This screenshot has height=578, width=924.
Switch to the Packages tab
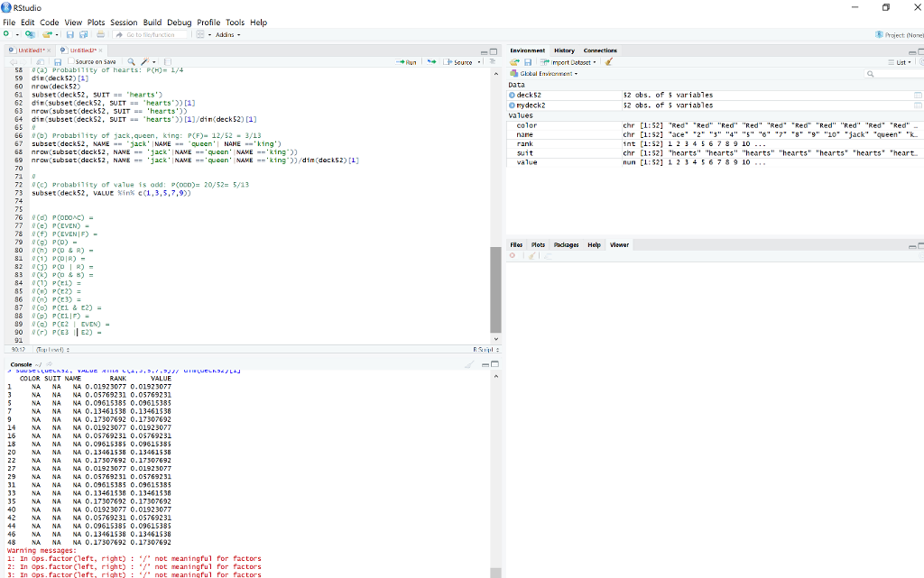(566, 244)
